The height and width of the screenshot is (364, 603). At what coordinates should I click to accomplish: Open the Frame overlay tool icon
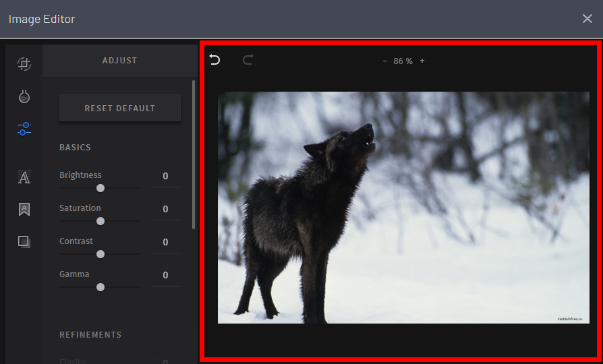tap(24, 242)
